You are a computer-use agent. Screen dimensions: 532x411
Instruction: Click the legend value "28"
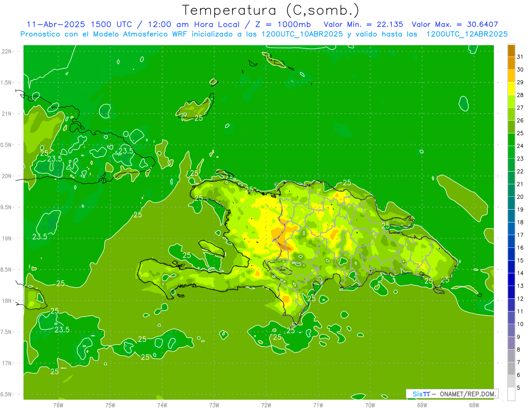click(x=520, y=95)
